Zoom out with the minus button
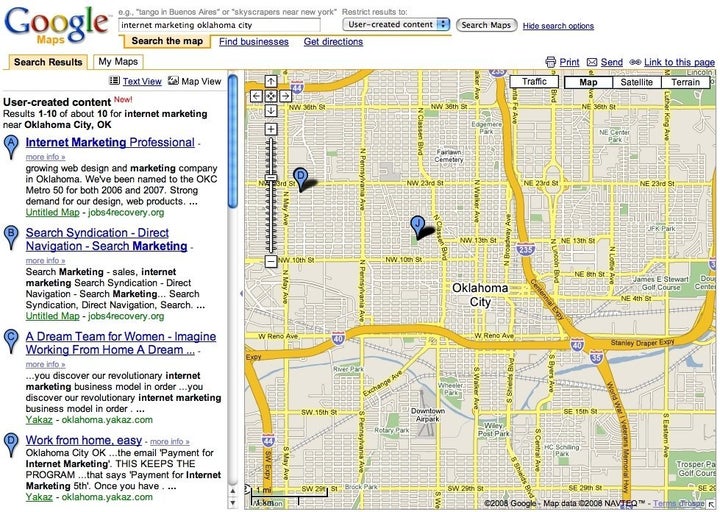 271,261
